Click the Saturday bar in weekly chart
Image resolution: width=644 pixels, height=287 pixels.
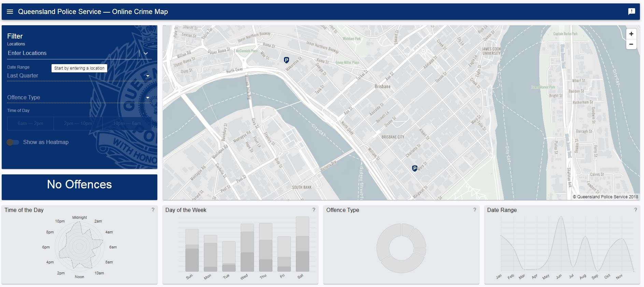302,244
